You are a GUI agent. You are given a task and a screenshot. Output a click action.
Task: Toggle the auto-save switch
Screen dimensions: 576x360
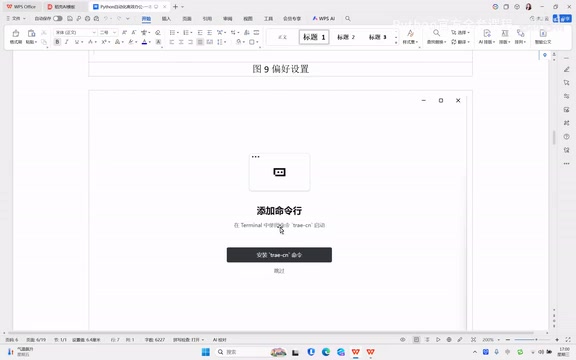[x=58, y=18]
